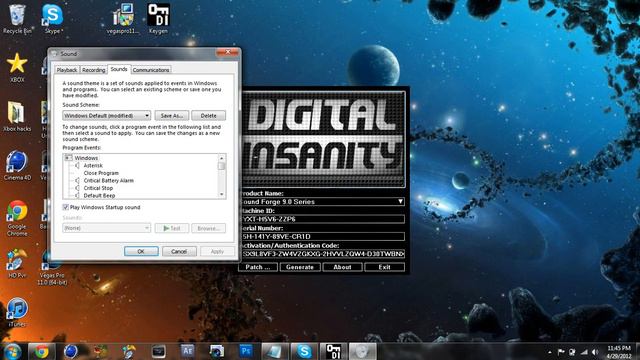Open the Windows Start menu orb
Screen dimensions: 640x360
(x=13, y=351)
